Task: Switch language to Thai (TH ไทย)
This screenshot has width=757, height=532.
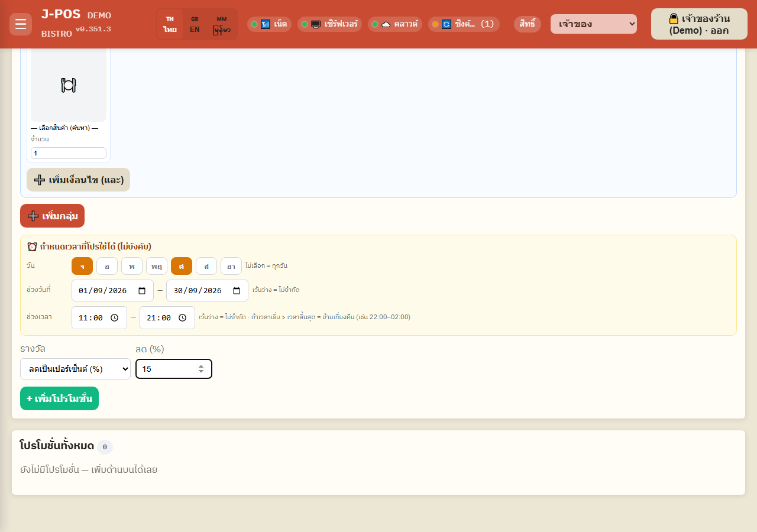Action: [170, 24]
